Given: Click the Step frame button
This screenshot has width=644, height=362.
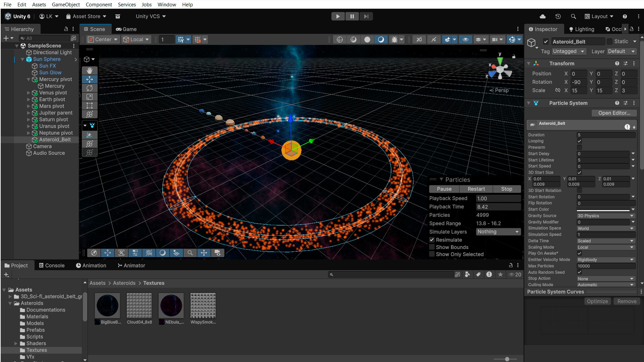Looking at the screenshot, I should [x=366, y=16].
